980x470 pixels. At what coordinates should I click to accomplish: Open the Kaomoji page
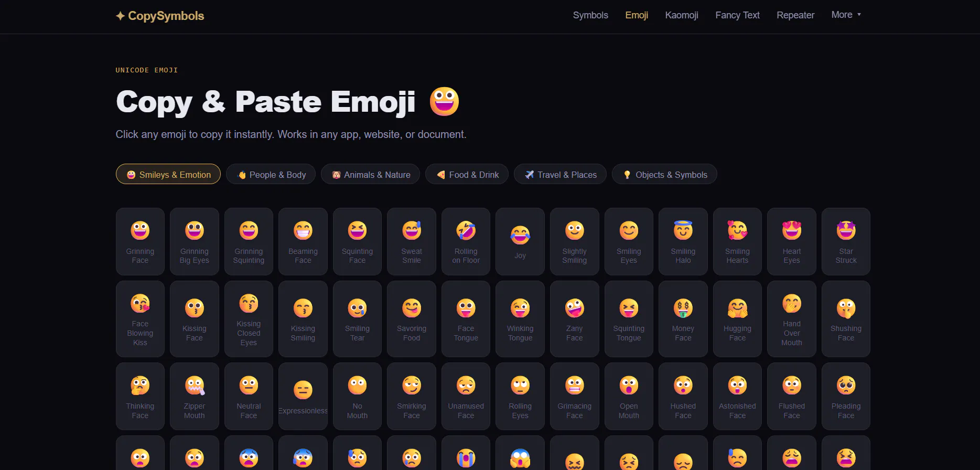682,15
